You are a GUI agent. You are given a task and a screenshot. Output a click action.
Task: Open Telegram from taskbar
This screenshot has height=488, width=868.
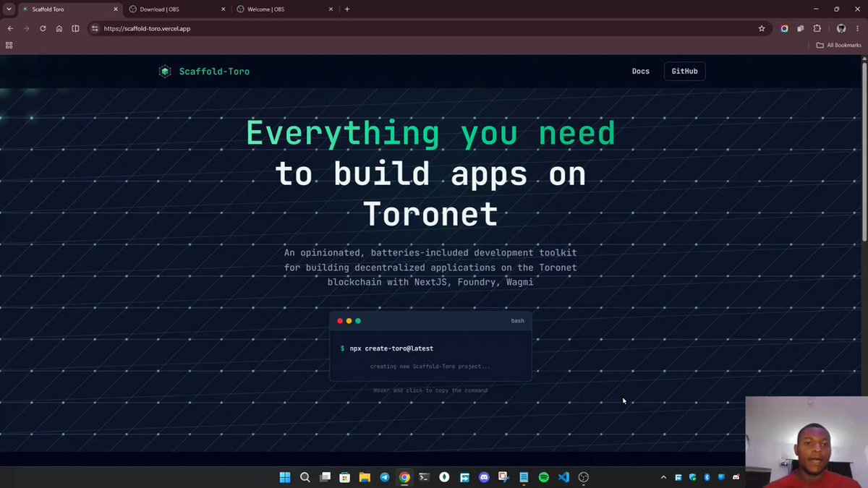pyautogui.click(x=385, y=477)
